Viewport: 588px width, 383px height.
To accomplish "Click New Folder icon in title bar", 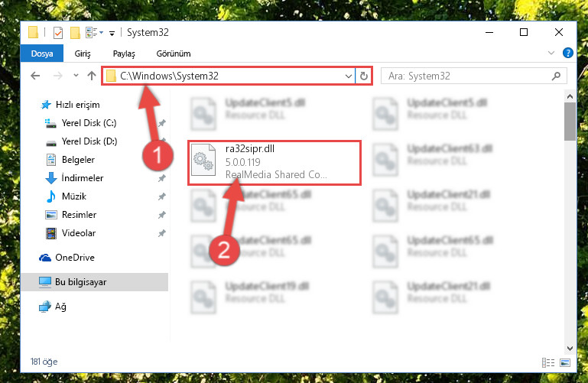I will pyautogui.click(x=75, y=33).
